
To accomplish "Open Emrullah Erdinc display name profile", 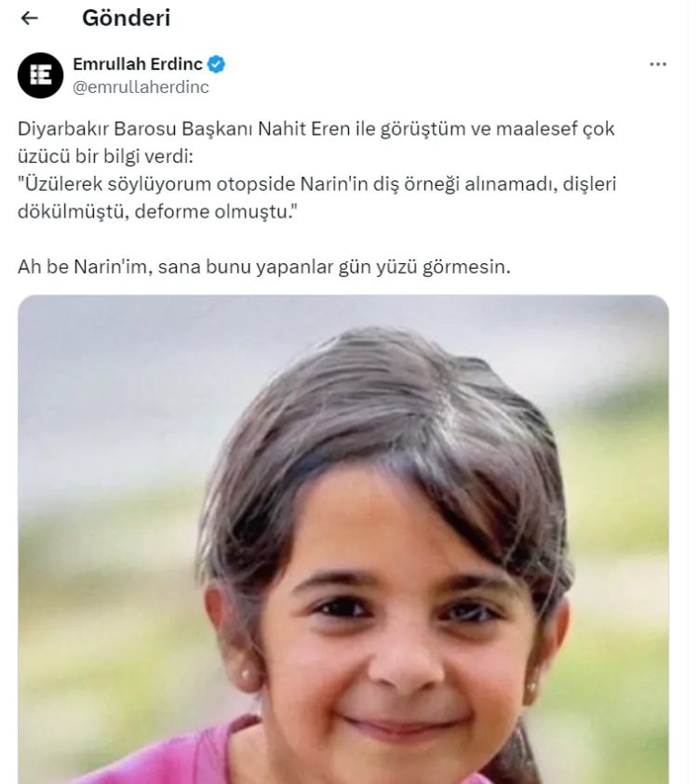I will (x=138, y=64).
